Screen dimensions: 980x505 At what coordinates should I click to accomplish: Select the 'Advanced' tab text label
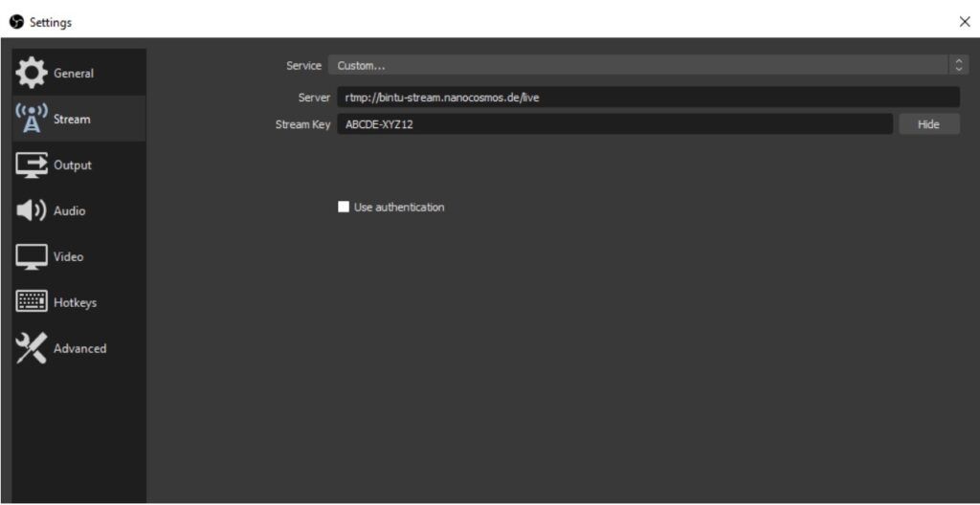79,349
